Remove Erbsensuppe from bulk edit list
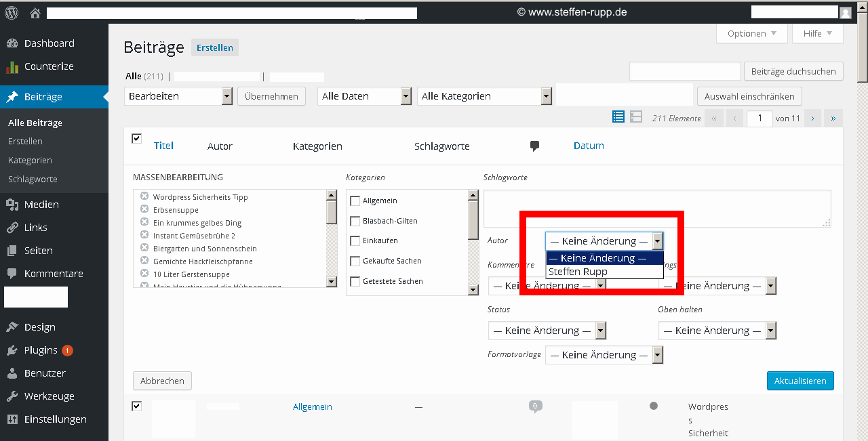This screenshot has height=441, width=868. (x=144, y=209)
